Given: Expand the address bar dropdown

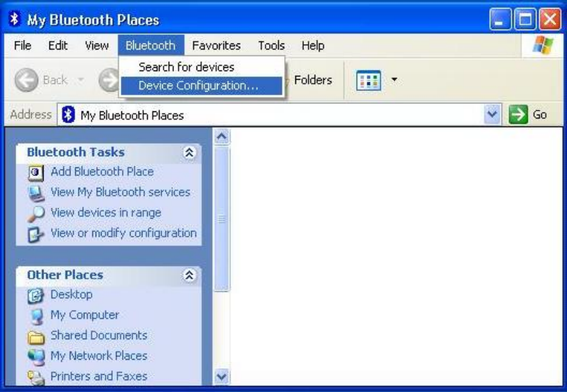Looking at the screenshot, I should (492, 115).
